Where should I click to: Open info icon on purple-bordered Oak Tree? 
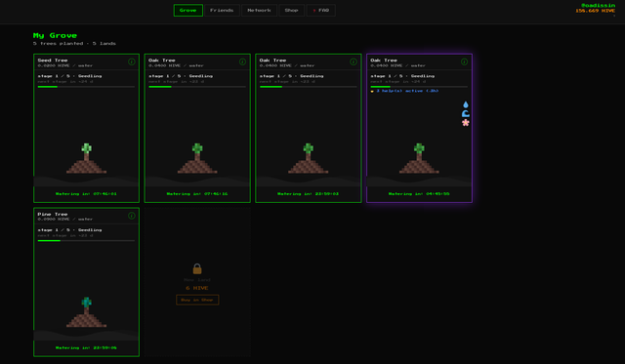465,61
